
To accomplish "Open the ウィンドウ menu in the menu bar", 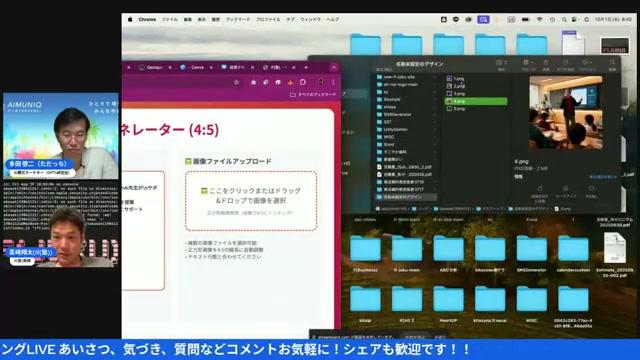I will [310, 19].
